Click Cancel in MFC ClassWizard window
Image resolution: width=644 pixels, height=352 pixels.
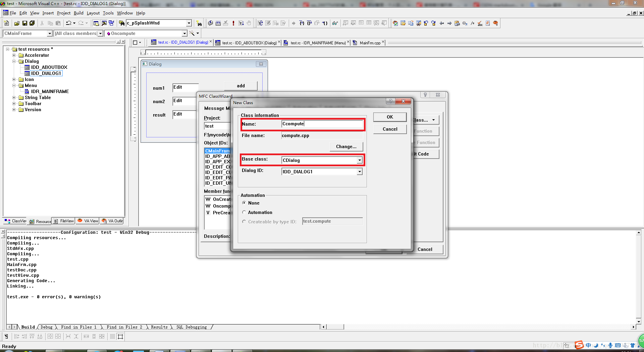[425, 249]
